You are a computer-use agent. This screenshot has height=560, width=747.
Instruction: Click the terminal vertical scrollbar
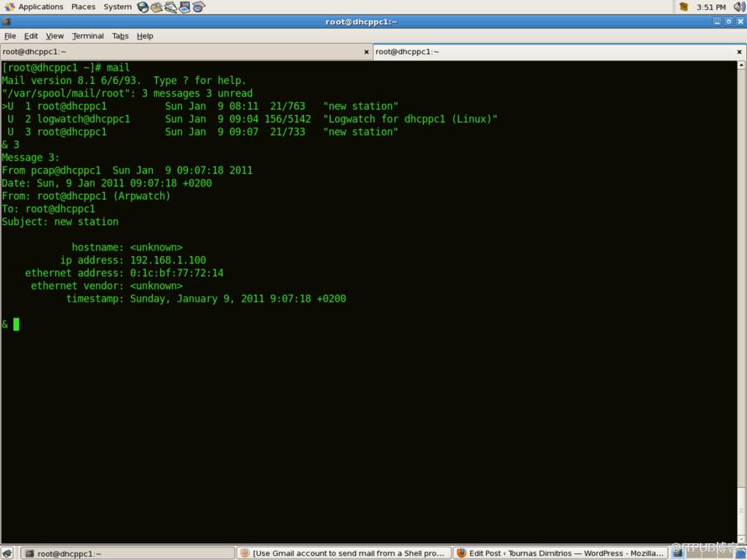point(741,301)
